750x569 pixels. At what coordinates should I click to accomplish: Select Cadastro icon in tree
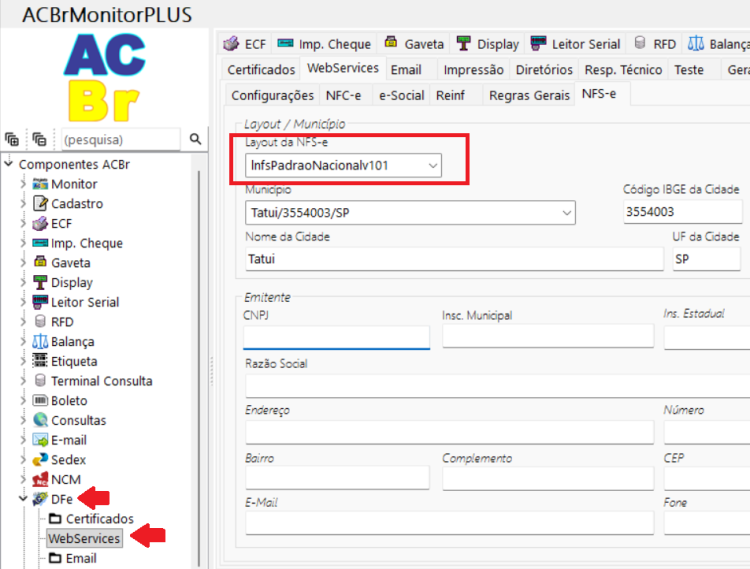(40, 203)
